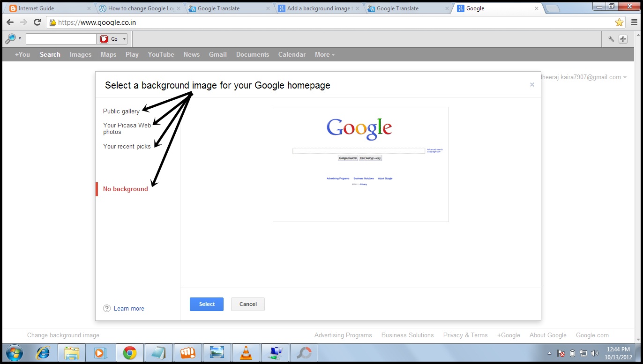Click the Learn more link
Screen dimensions: 643x364
[x=129, y=308]
